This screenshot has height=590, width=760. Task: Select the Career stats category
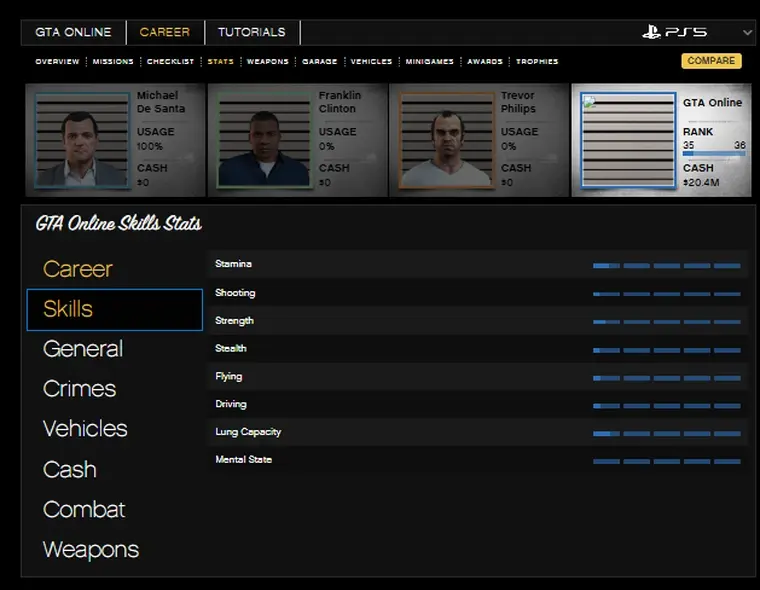[78, 269]
